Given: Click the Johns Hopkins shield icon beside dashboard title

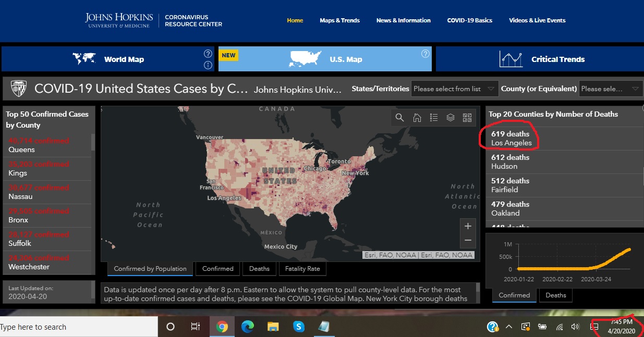Looking at the screenshot, I should (x=19, y=89).
